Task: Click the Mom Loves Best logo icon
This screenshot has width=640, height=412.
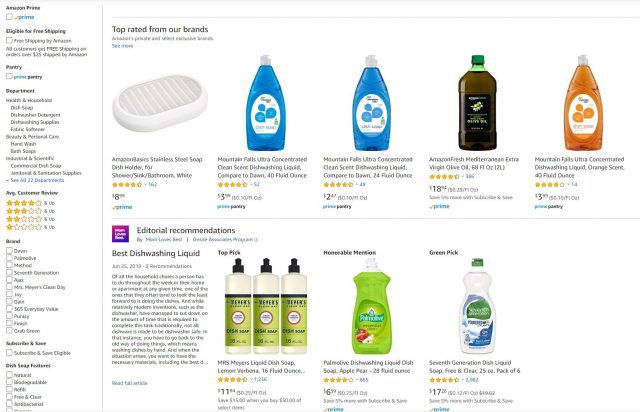Action: pos(122,232)
